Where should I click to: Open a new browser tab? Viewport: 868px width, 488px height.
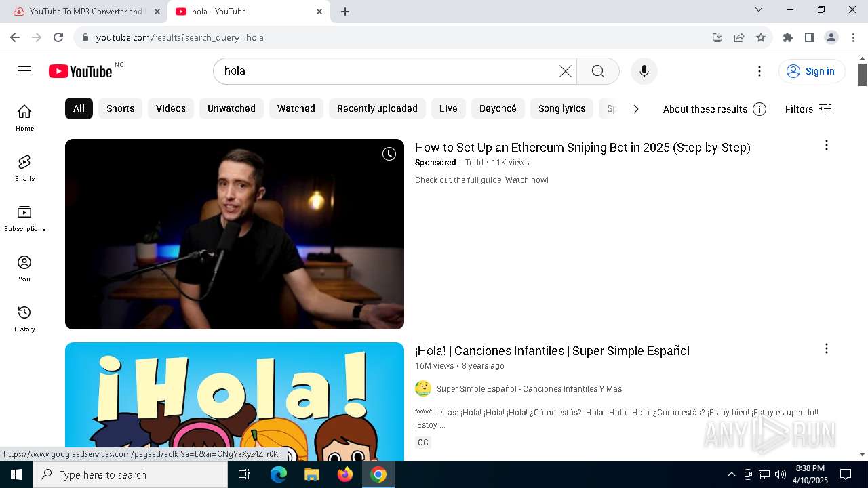pos(345,12)
